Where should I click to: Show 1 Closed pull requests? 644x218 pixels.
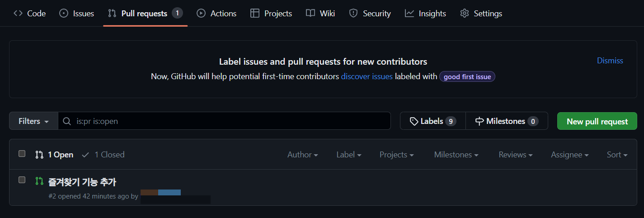(103, 155)
